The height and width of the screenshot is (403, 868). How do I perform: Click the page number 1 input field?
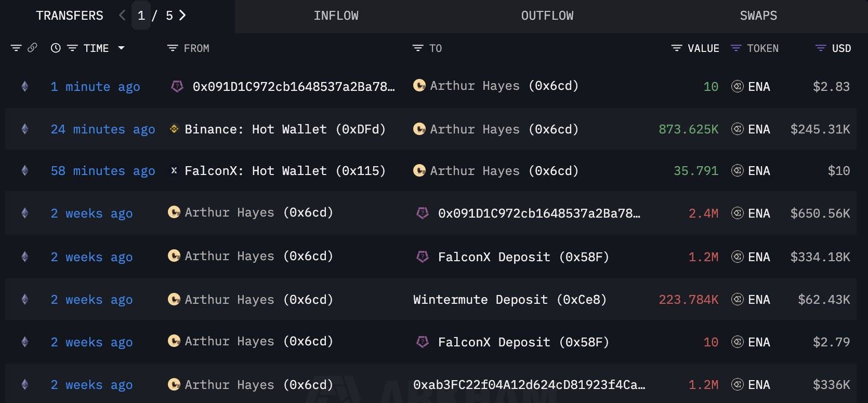141,16
